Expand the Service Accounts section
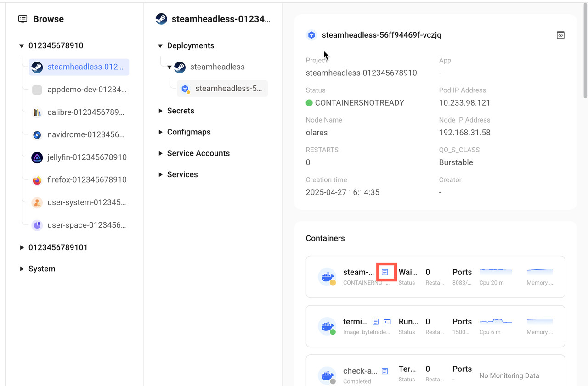588x386 pixels. [160, 153]
